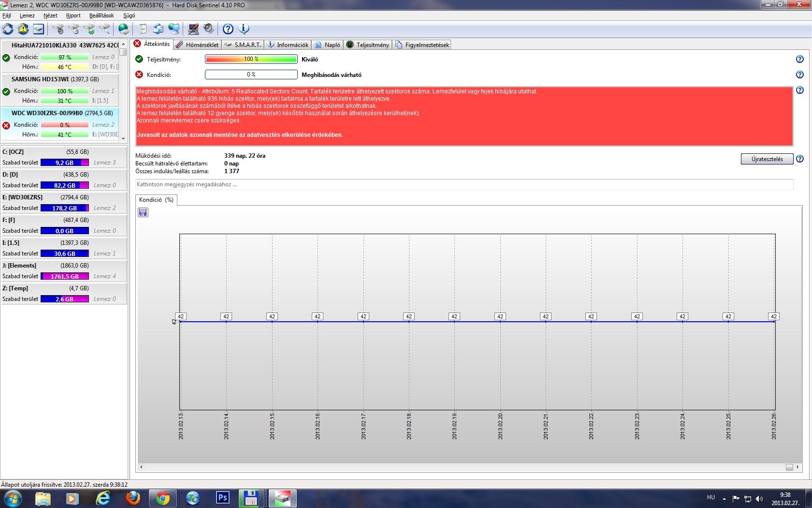
Task: Click the monitor with pen configuration icon
Action: pos(193,29)
